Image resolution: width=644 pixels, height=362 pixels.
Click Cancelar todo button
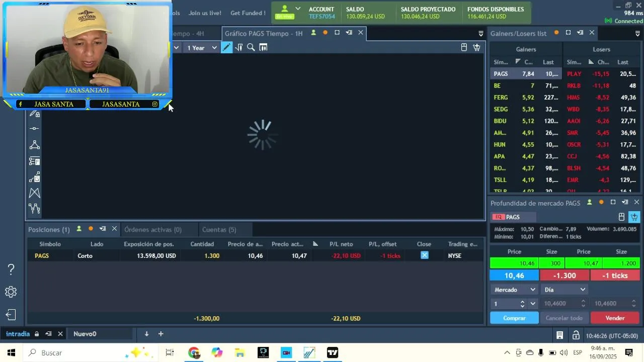pos(564,318)
